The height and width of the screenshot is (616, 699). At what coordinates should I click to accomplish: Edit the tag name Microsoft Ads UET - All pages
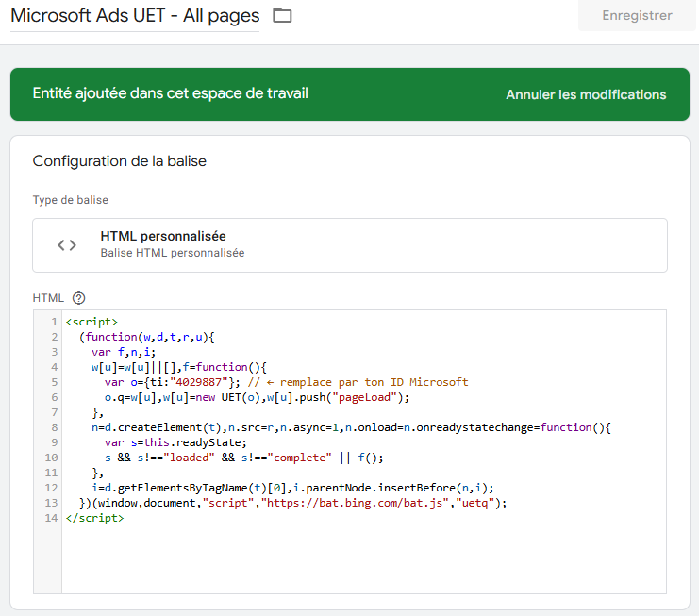point(135,16)
